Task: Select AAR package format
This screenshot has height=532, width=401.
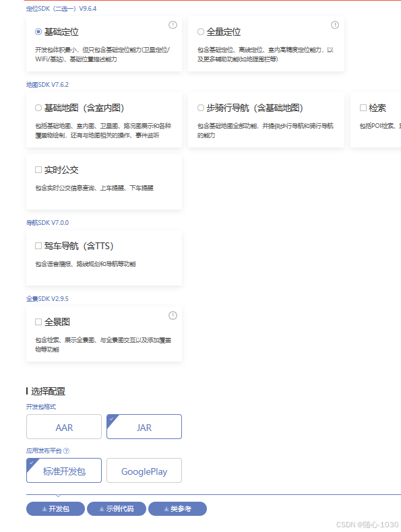Action: click(64, 426)
